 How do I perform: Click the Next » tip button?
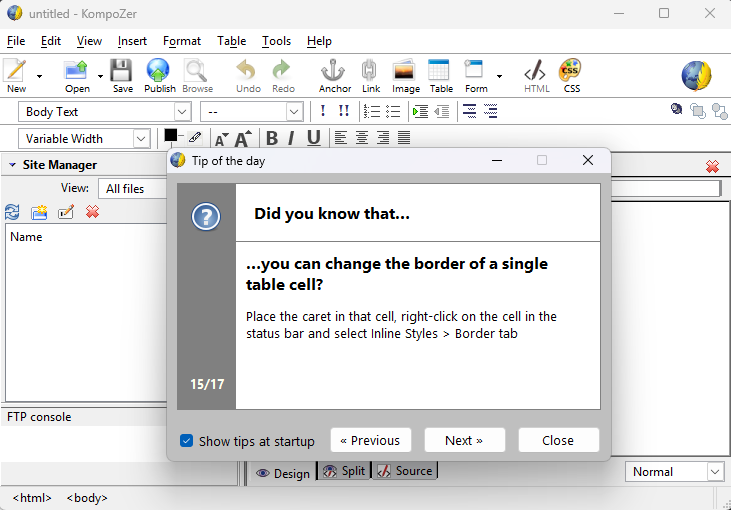[464, 440]
